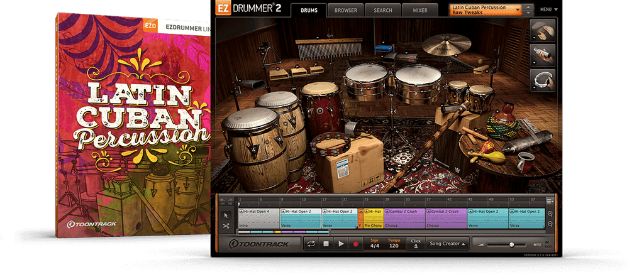This screenshot has height=277, width=644.
Task: Trigger the handheld tambourine ring thumbnail
Action: point(543,80)
